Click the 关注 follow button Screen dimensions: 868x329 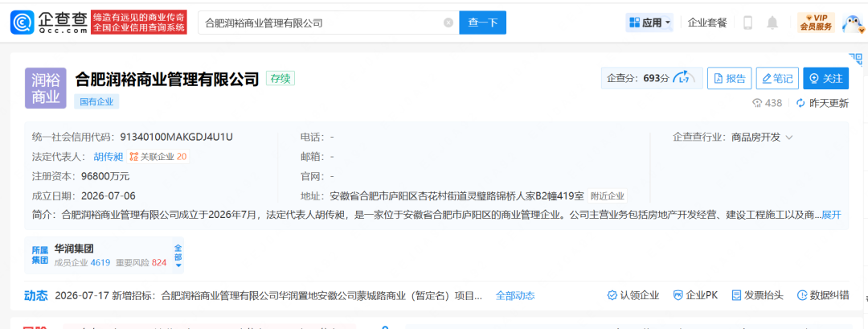click(826, 79)
